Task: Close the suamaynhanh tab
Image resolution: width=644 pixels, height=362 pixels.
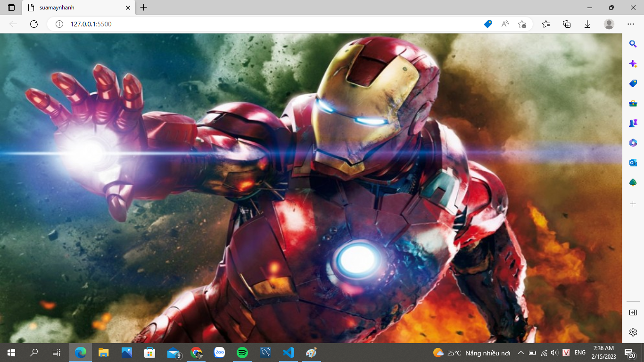Action: (x=128, y=8)
